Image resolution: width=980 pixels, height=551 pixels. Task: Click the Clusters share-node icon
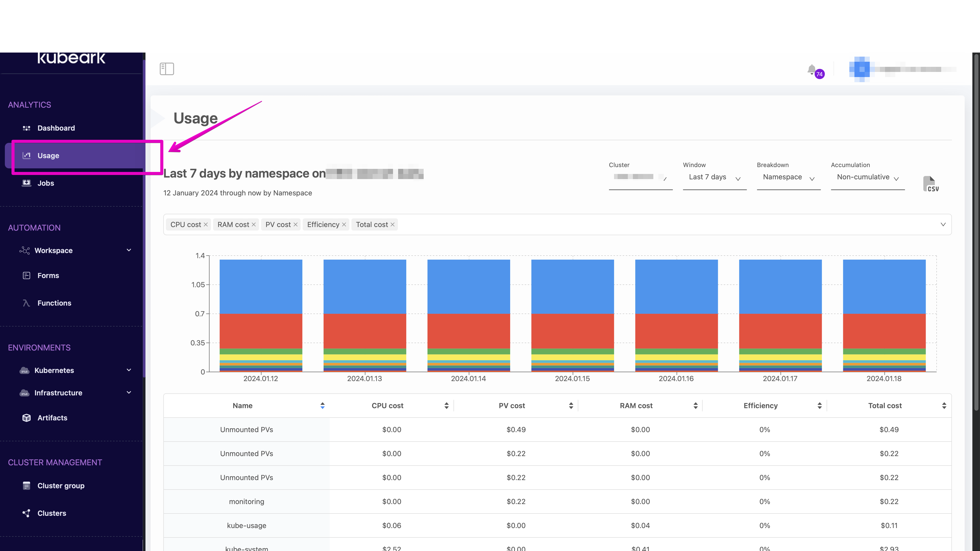pos(26,513)
